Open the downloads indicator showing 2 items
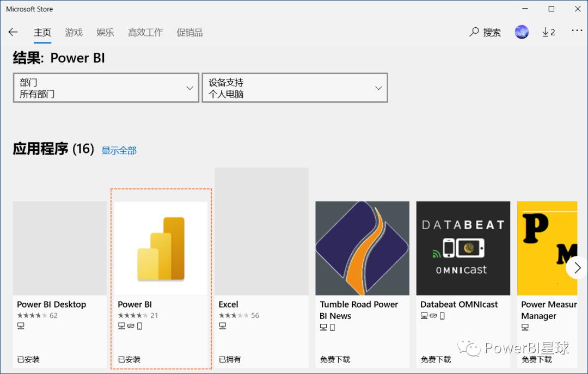Image resolution: width=588 pixels, height=374 pixels. (548, 32)
